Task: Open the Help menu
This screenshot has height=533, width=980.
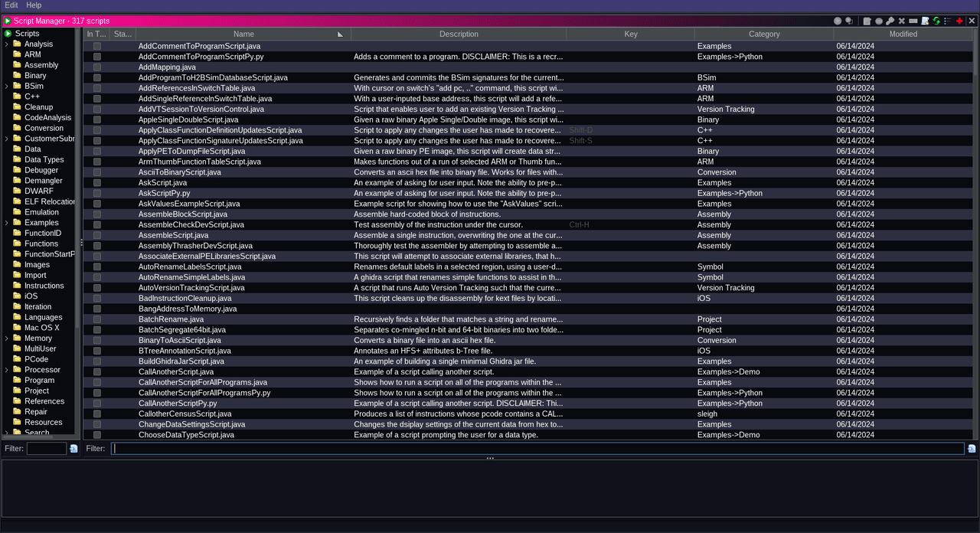Action: [34, 5]
